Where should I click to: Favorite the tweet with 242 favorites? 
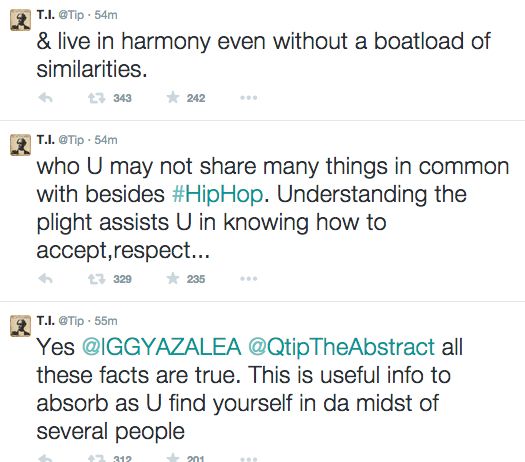(x=173, y=97)
